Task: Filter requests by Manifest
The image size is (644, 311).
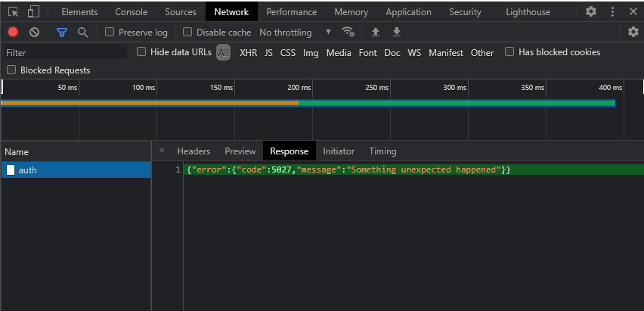Action: (446, 53)
